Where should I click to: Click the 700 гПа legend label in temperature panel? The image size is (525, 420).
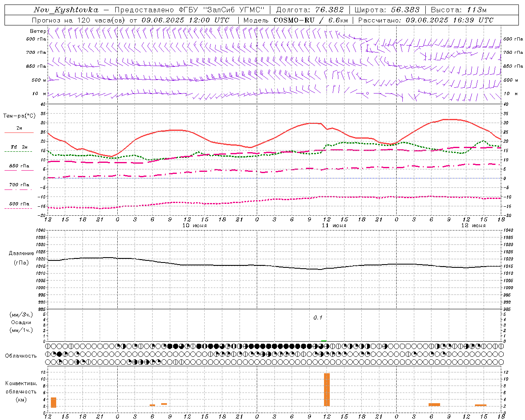19,185
